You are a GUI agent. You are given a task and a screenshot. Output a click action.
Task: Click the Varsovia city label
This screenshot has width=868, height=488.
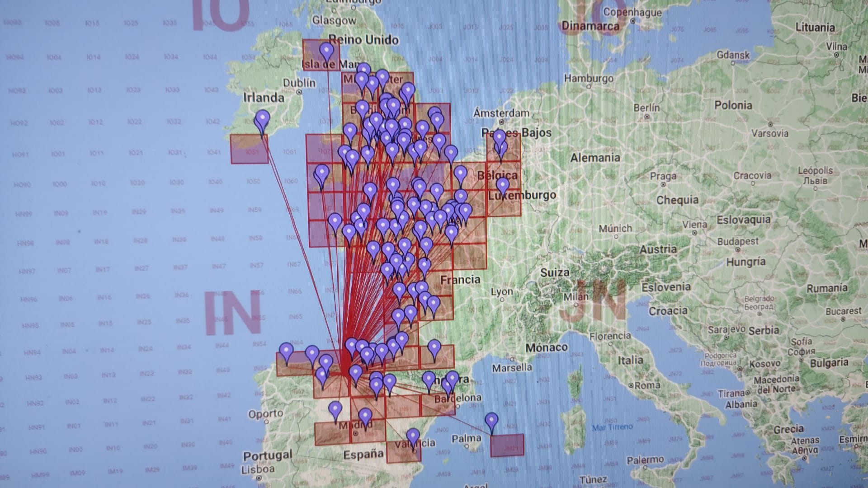coord(769,133)
